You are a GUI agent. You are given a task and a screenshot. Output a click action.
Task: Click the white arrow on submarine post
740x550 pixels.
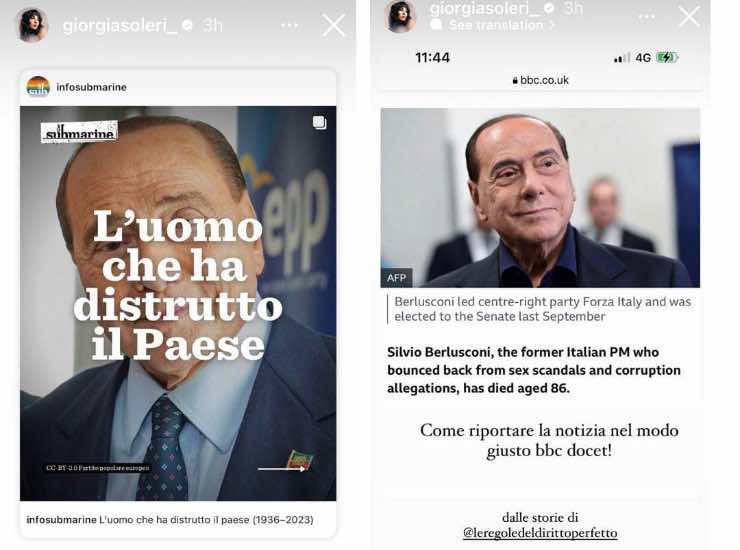click(x=282, y=469)
